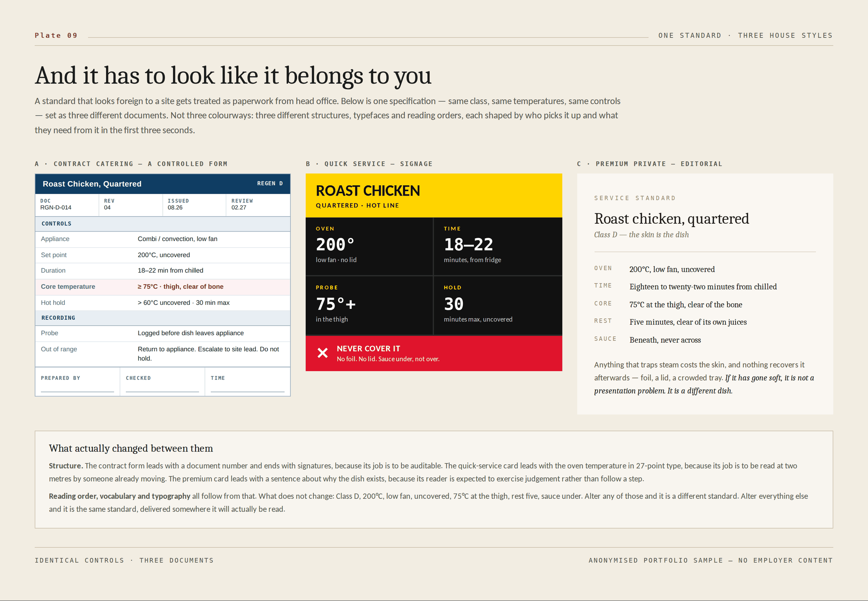Click the 'Appliance' row label
This screenshot has width=868, height=601.
click(x=55, y=239)
